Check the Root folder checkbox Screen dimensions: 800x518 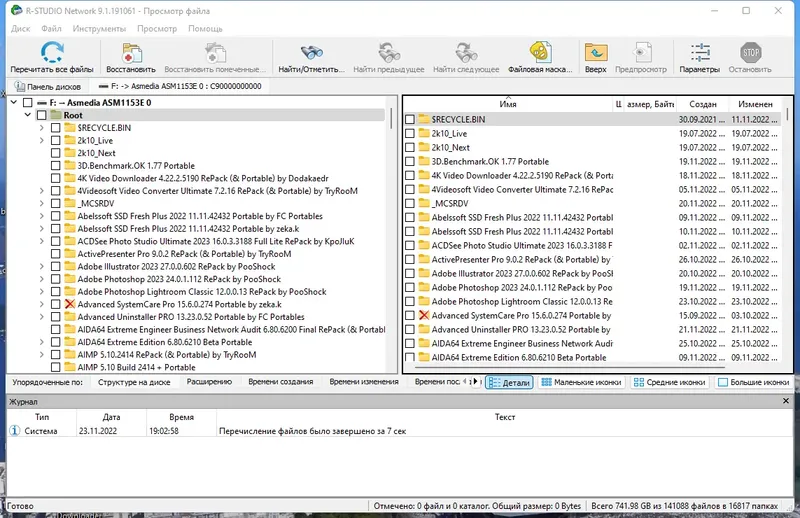(x=41, y=115)
